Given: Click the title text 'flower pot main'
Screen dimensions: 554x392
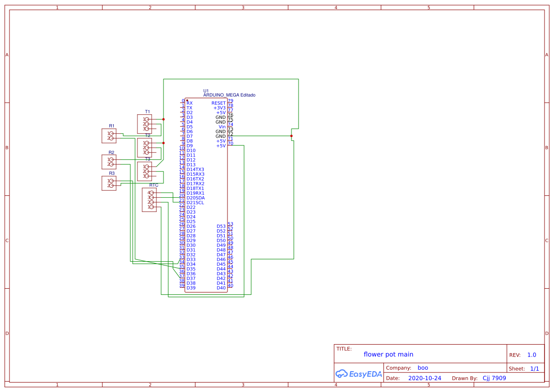Looking at the screenshot, I should [x=389, y=354].
